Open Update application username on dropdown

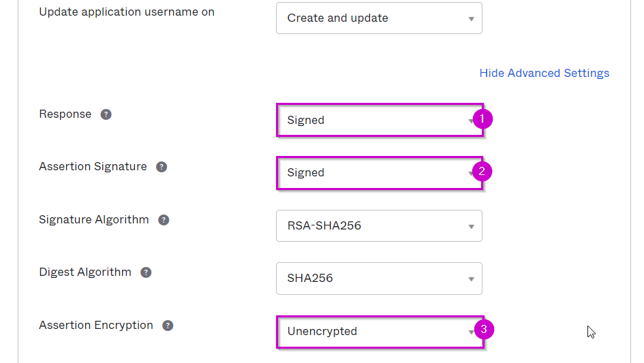pyautogui.click(x=379, y=18)
